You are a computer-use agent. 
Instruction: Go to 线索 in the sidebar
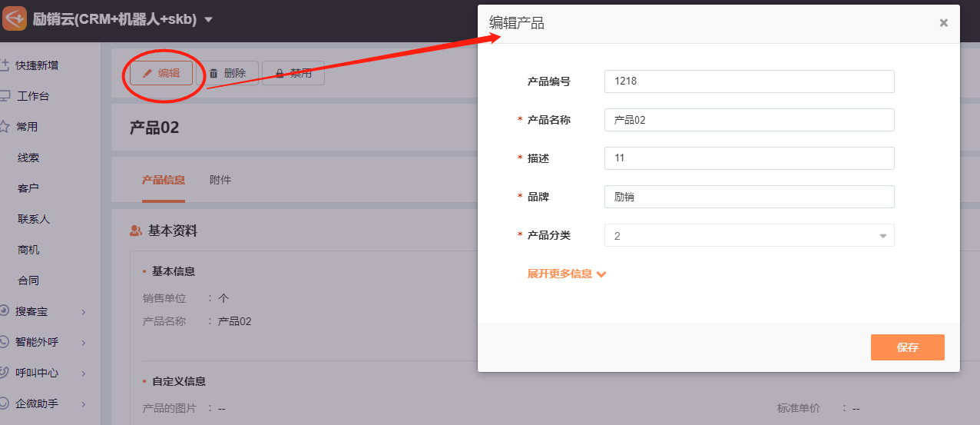28,158
